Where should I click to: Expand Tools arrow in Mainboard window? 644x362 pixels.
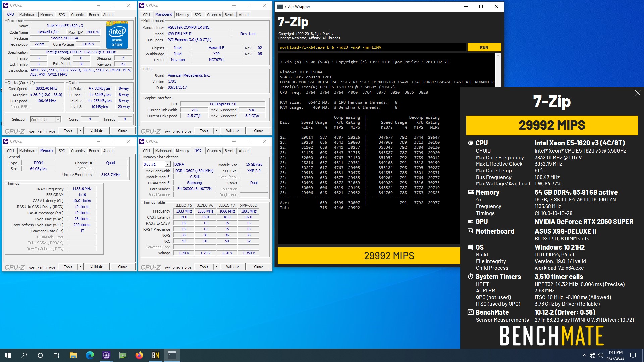216,131
